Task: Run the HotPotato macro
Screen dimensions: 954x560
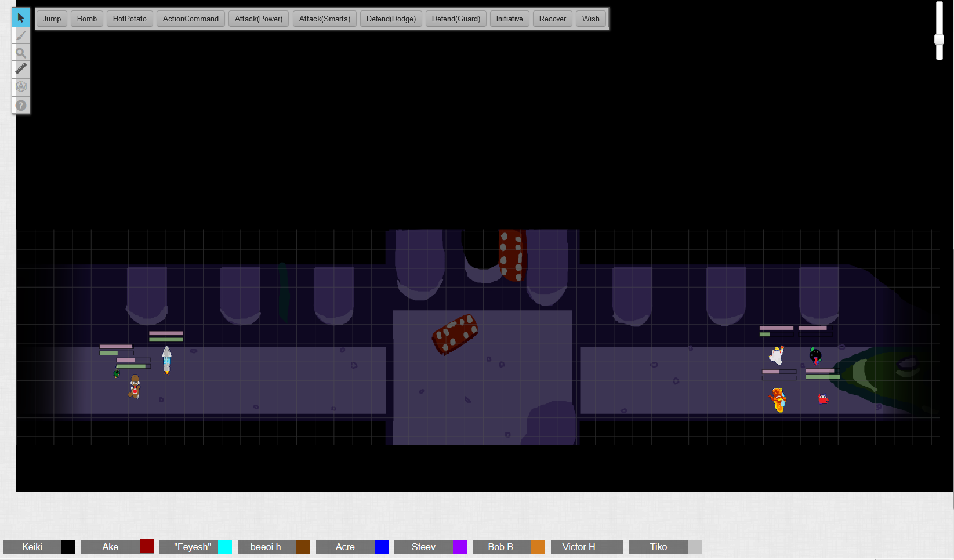Action: click(x=130, y=19)
